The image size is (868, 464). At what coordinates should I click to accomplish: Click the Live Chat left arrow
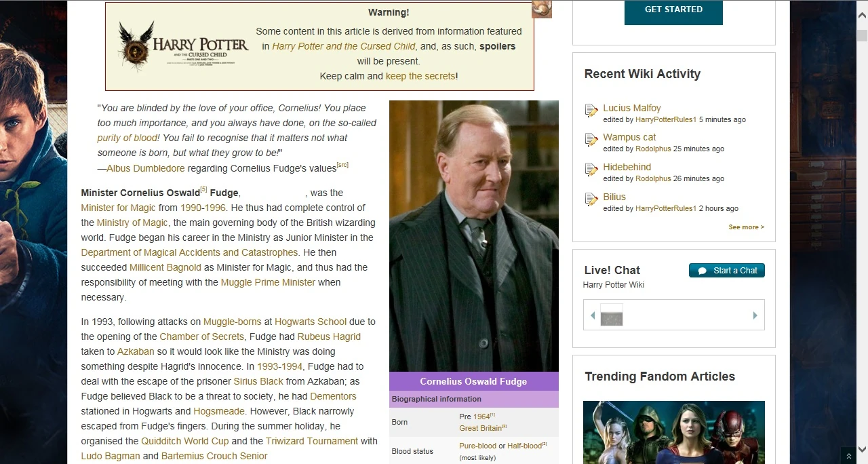593,315
